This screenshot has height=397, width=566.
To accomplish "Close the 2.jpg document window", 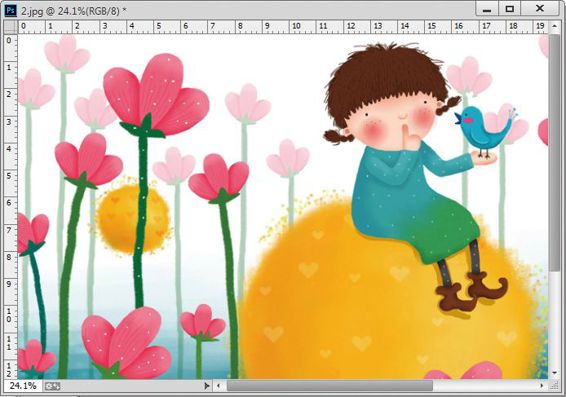I will [540, 9].
